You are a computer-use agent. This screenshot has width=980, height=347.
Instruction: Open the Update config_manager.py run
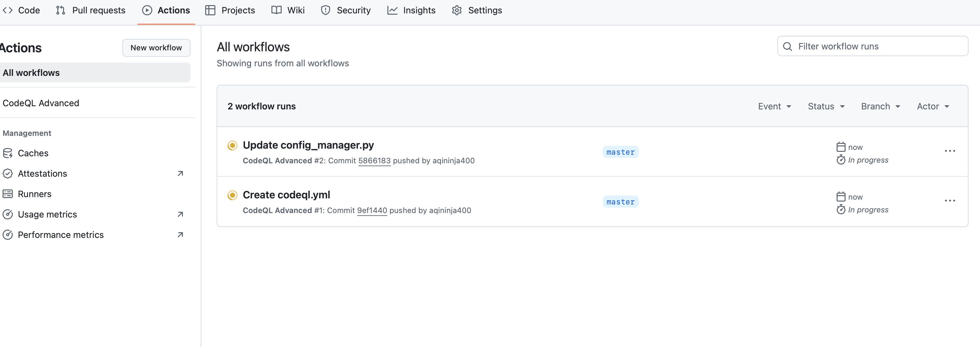click(308, 145)
